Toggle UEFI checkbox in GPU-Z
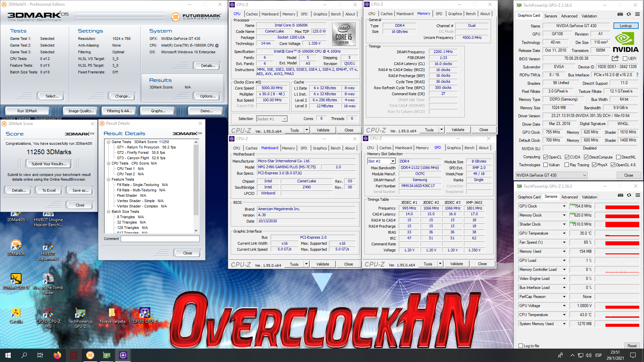This screenshot has width=644, height=362. (625, 59)
